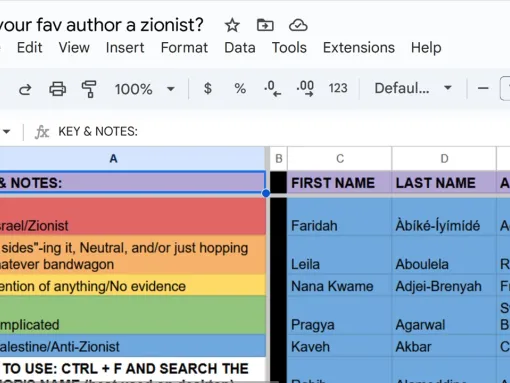Select the KEY & NOTES header cell
The height and width of the screenshot is (383, 510).
133,182
